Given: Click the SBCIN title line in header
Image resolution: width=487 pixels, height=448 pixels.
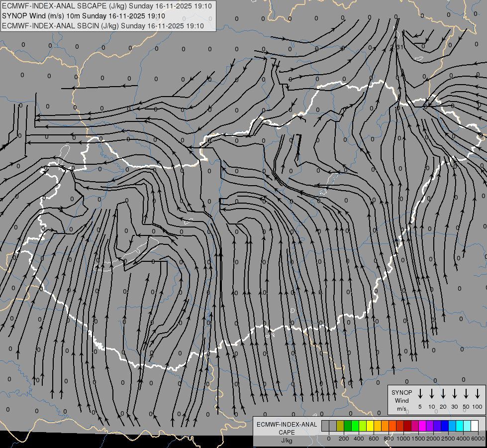Looking at the screenshot, I should click(x=103, y=26).
